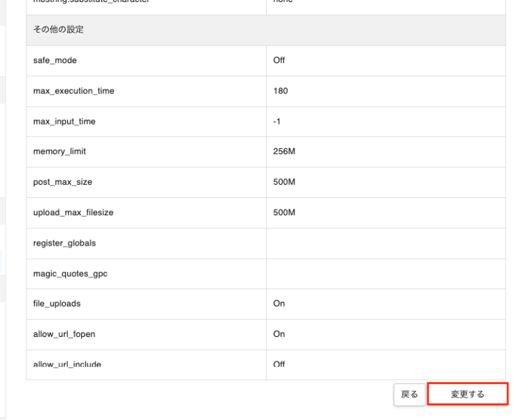Click the -1 value of max_input_time
This screenshot has height=420, width=532.
276,122
